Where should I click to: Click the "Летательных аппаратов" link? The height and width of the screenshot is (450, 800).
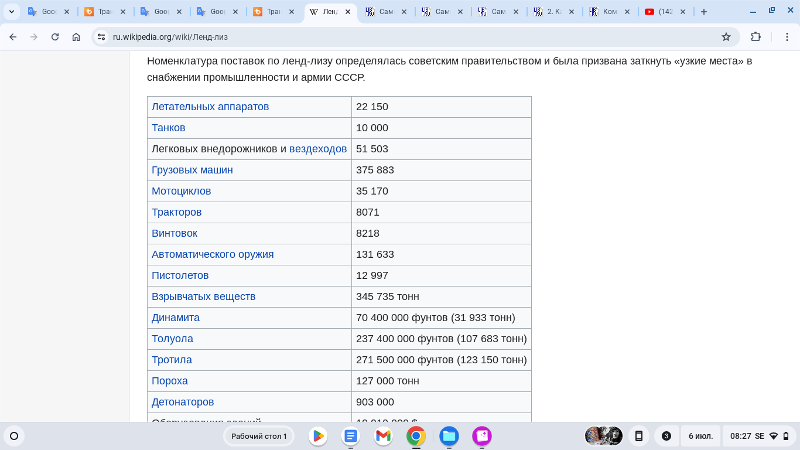[x=210, y=107]
